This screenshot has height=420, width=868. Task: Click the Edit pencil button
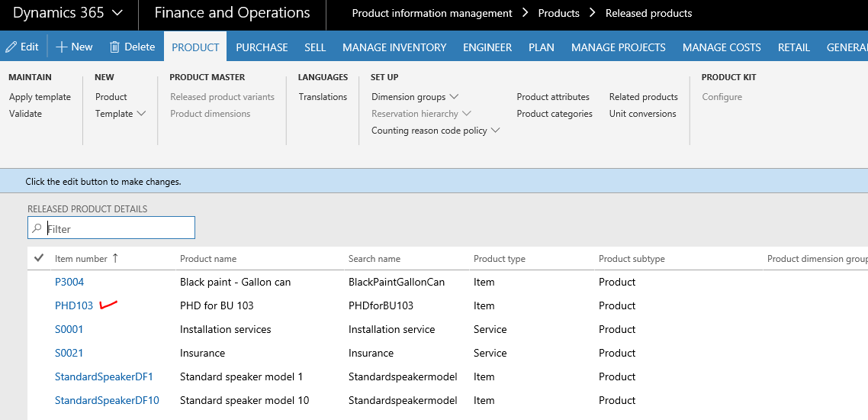click(22, 47)
